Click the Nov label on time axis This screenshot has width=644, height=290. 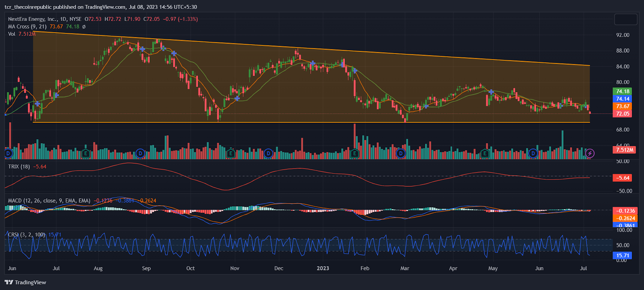(235, 268)
